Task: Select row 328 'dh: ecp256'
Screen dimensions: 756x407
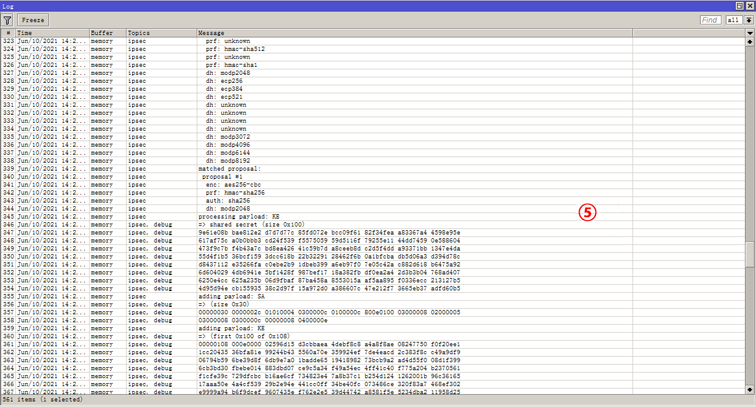Action: click(x=373, y=81)
